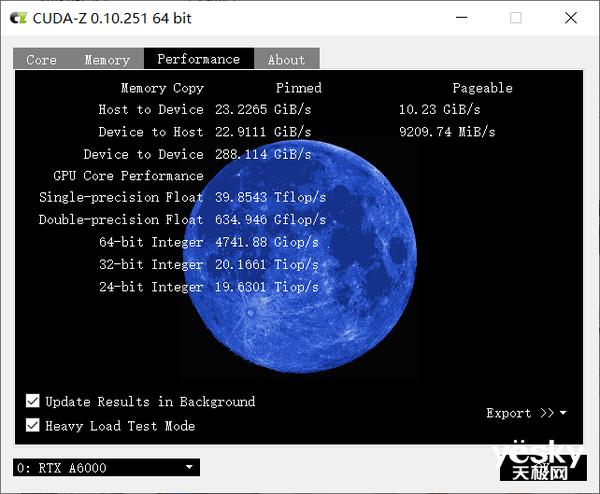Click the Host to Device pinned value

pos(263,109)
